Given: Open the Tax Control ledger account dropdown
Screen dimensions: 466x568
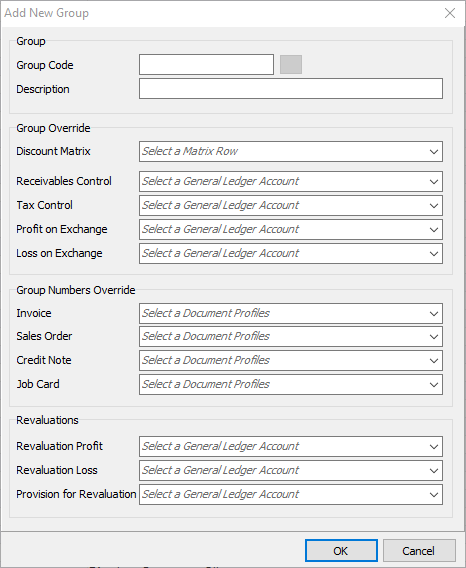Looking at the screenshot, I should tap(291, 205).
